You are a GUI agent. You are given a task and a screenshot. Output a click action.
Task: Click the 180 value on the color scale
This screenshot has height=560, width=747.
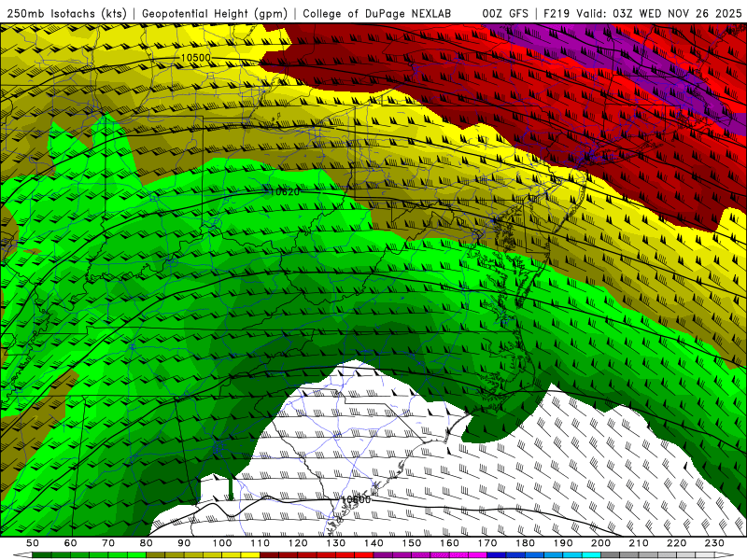point(525,543)
